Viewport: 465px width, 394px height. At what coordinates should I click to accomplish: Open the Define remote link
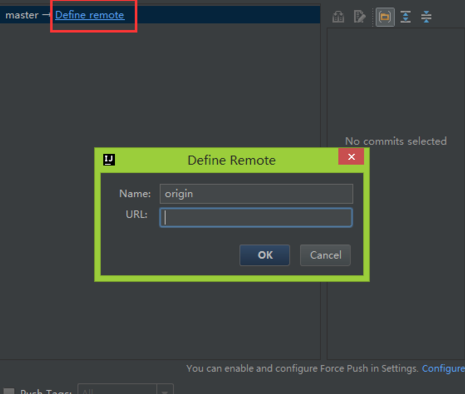click(90, 15)
